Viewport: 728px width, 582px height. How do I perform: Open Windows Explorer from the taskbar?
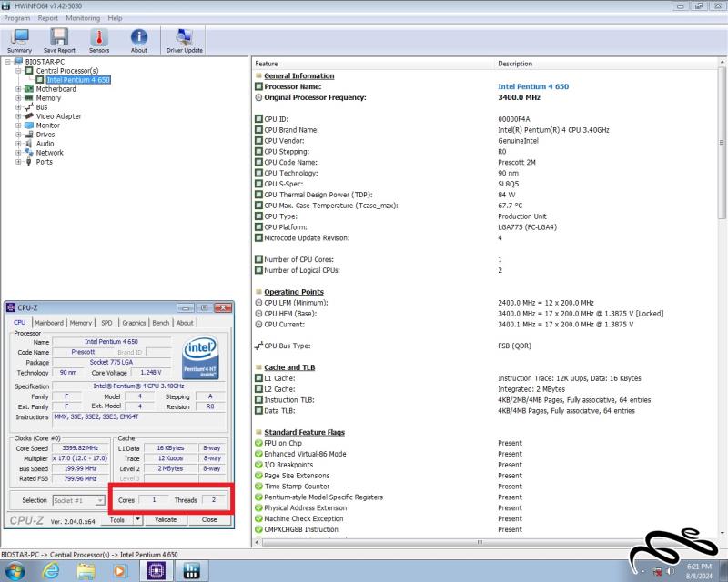click(x=86, y=570)
